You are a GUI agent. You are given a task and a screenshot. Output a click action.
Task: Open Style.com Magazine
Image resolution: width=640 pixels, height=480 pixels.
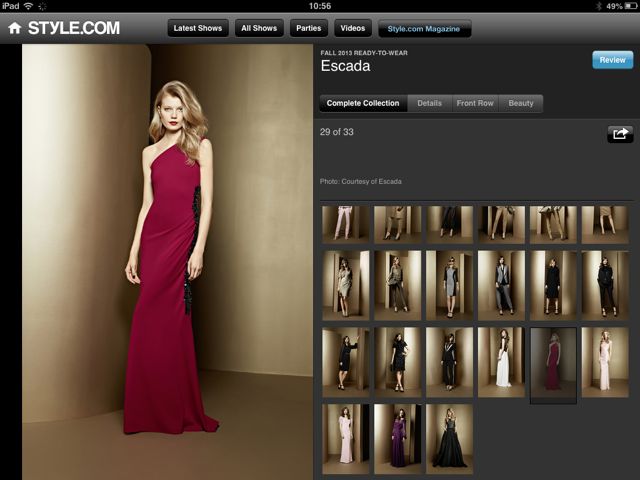click(424, 29)
